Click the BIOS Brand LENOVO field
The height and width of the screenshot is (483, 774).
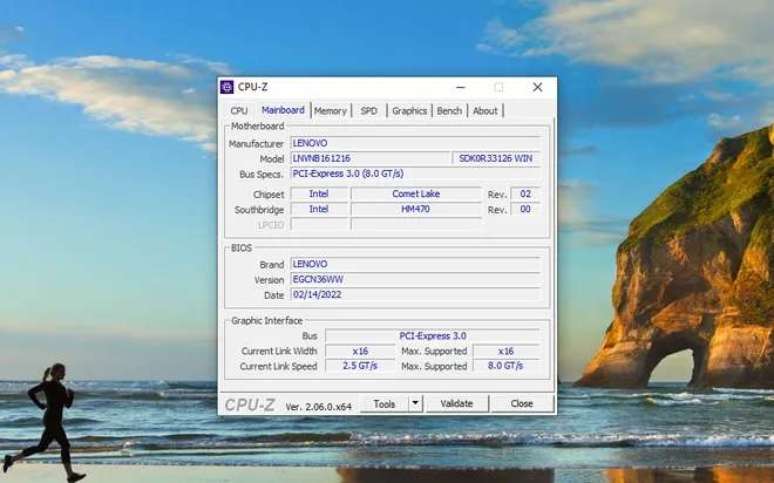tap(415, 264)
